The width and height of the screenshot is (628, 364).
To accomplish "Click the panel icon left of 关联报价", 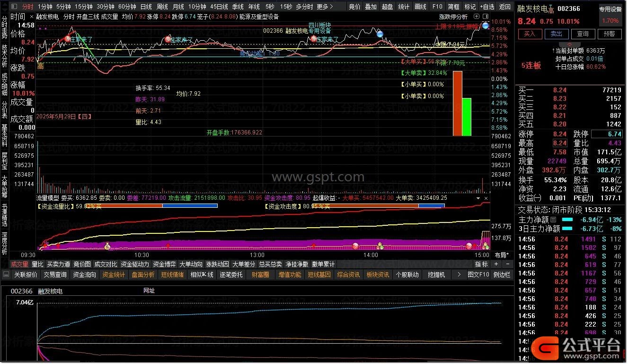I will tap(6, 275).
